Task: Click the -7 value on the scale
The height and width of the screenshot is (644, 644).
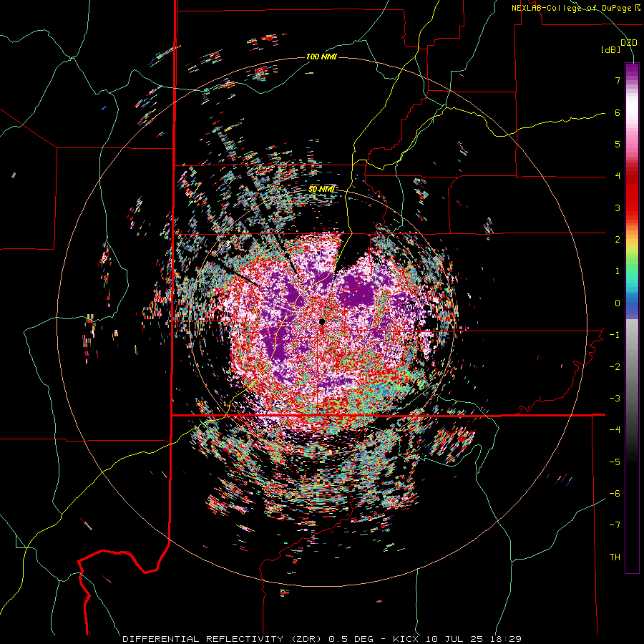Action: pos(615,525)
